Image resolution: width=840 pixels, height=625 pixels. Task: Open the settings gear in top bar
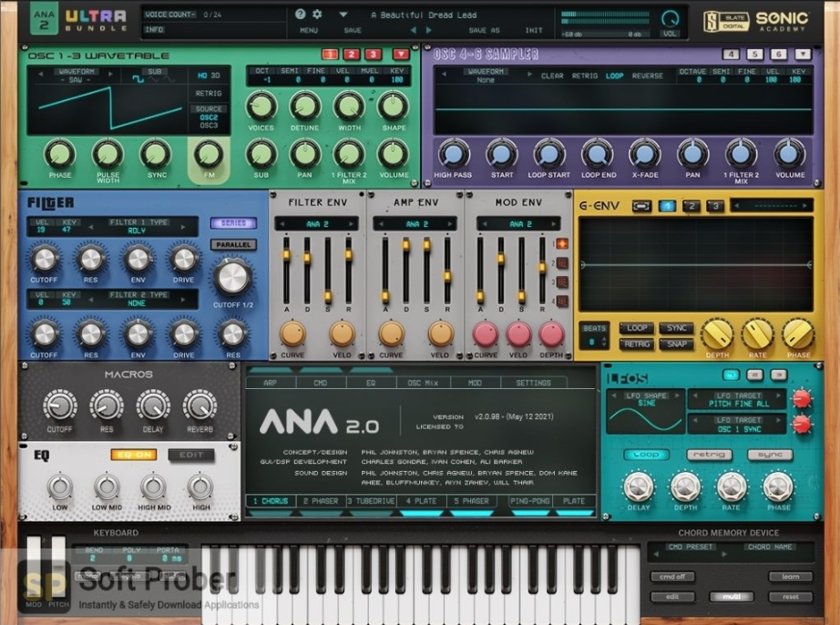point(317,15)
